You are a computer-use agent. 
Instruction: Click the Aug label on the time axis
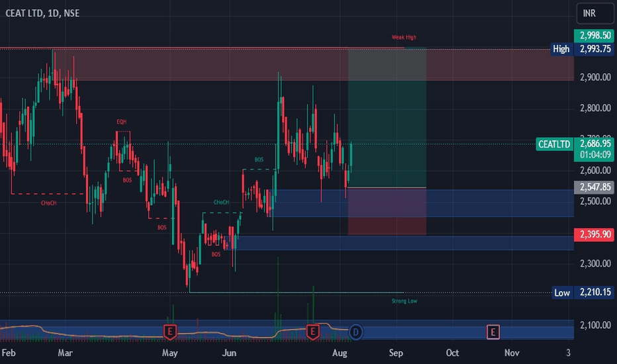click(340, 353)
